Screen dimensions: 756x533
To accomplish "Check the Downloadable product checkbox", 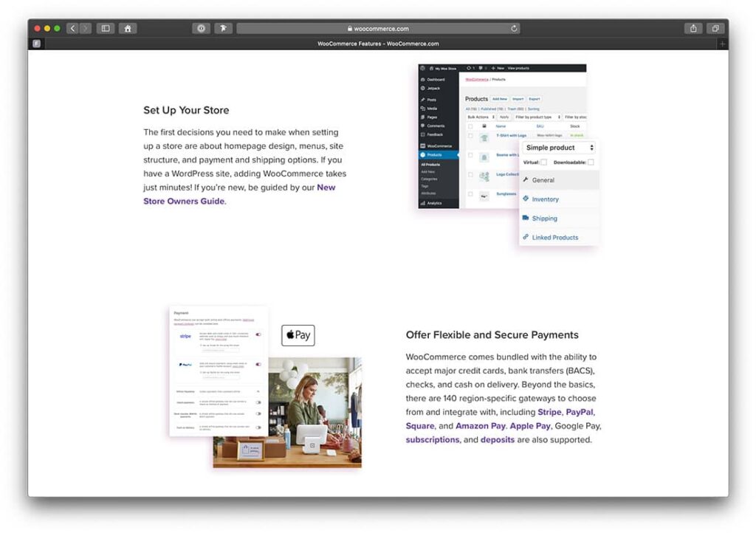I will [591, 162].
